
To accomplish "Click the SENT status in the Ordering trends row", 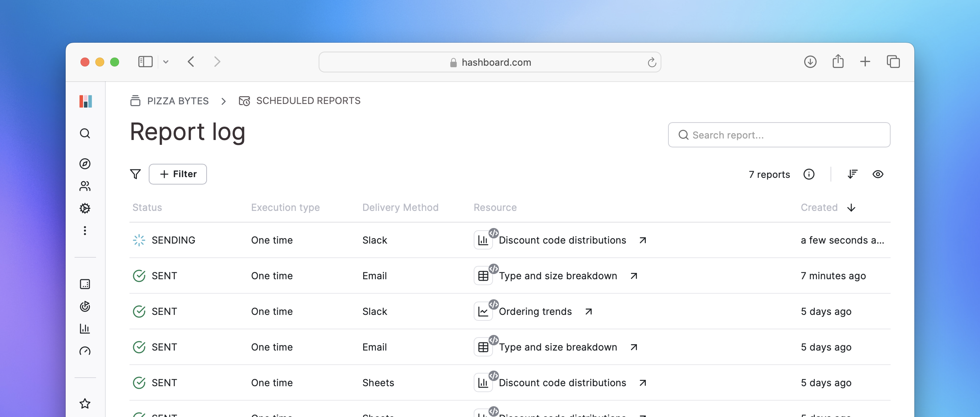I will (164, 312).
